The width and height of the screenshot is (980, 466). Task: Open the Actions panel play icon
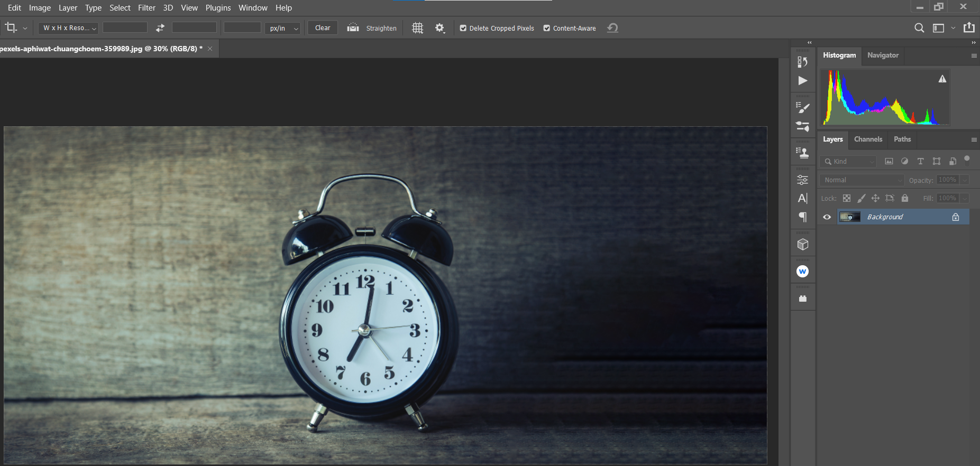coord(802,81)
